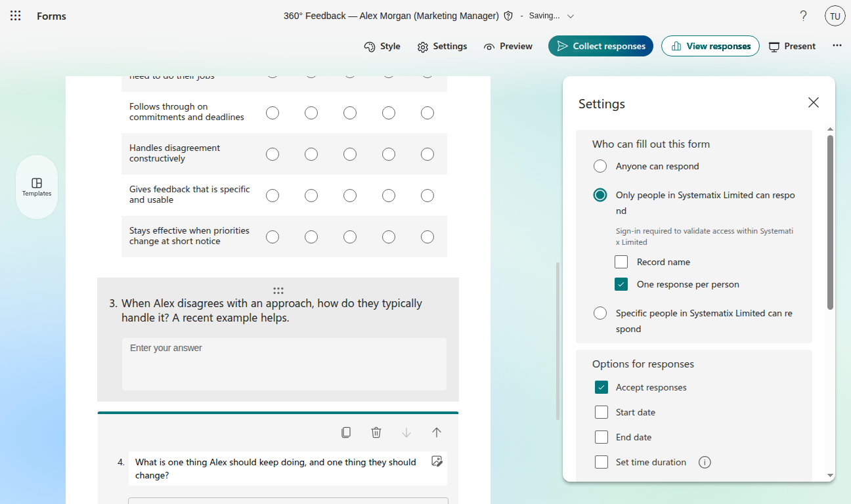Close the Settings panel
The image size is (851, 504).
click(x=814, y=102)
